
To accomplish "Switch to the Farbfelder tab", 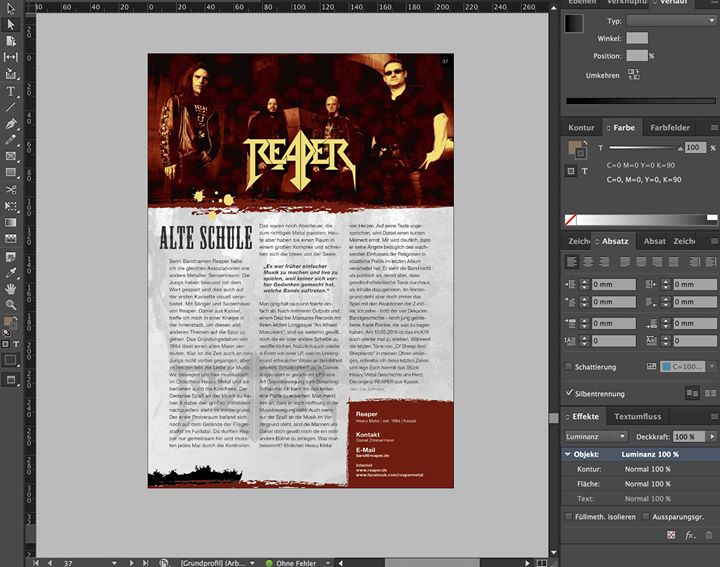I will pos(669,128).
